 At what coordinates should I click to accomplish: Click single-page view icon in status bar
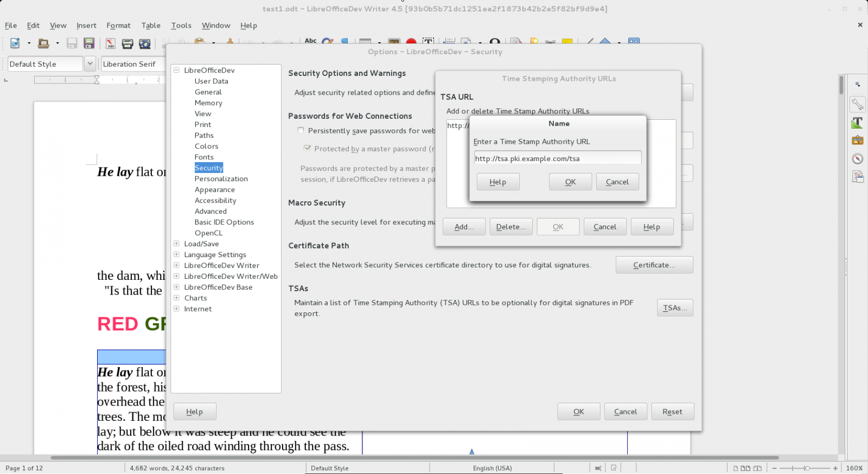click(x=736, y=468)
